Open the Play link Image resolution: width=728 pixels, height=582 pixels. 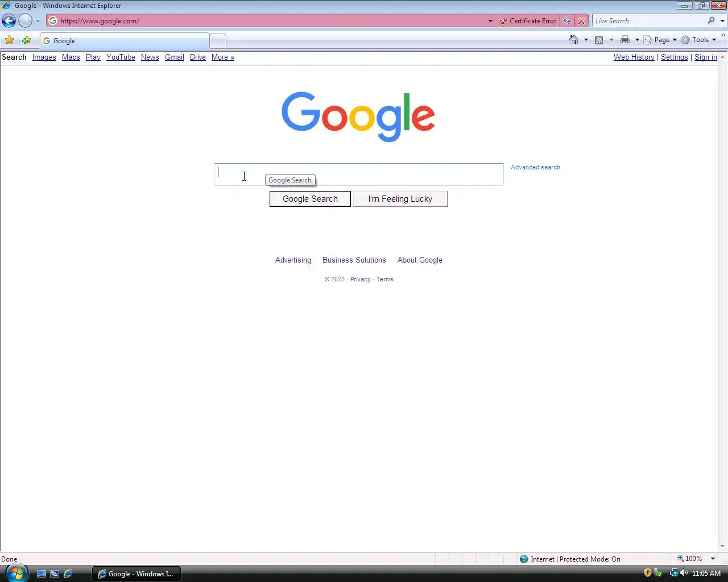[x=93, y=57]
